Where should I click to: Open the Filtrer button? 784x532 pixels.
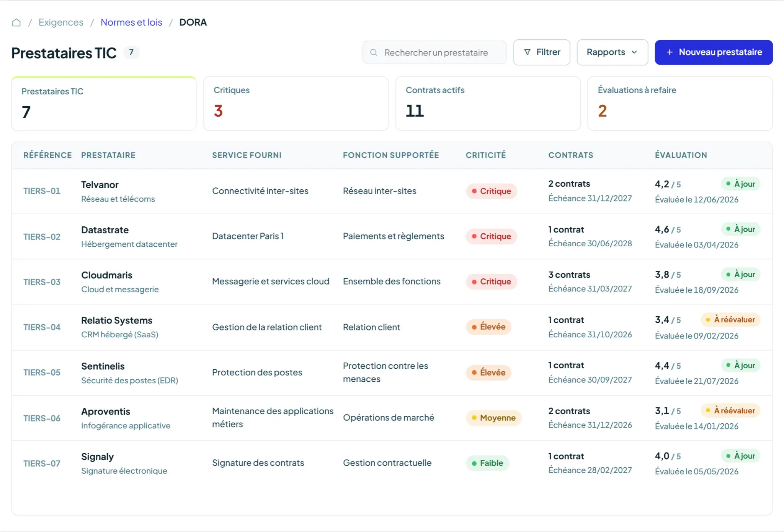coord(542,52)
